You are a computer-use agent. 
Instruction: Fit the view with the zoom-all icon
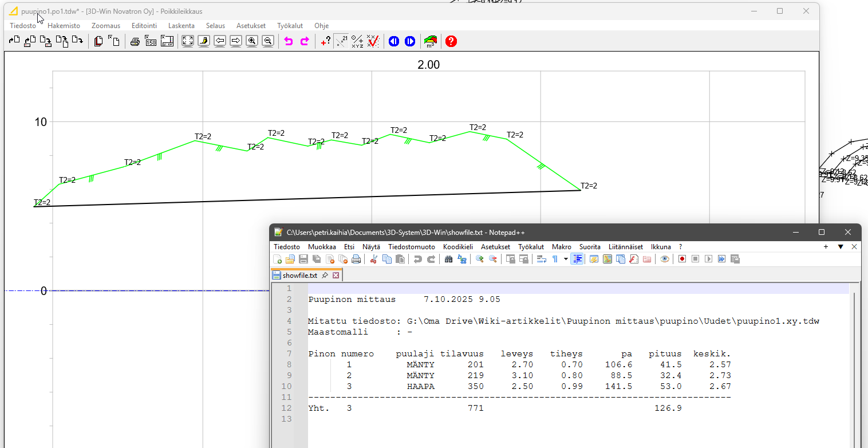click(x=188, y=41)
